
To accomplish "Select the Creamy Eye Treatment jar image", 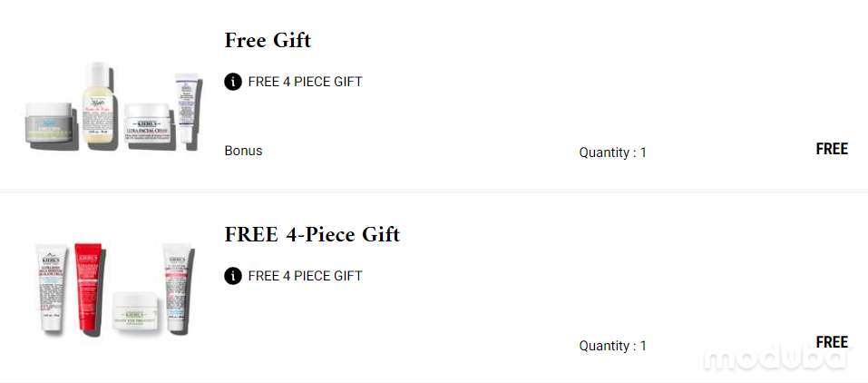I will pyautogui.click(x=137, y=311).
